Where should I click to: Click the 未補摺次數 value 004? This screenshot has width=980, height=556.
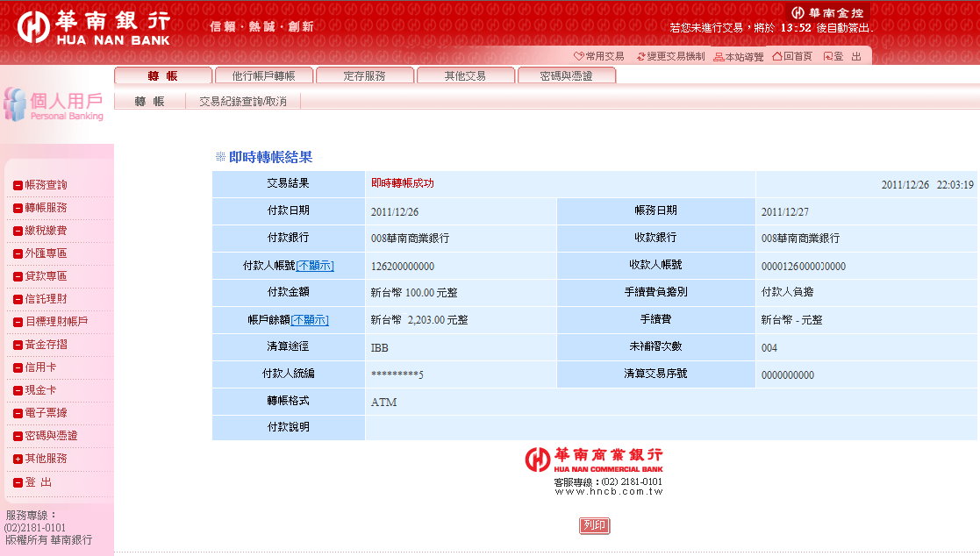[769, 347]
